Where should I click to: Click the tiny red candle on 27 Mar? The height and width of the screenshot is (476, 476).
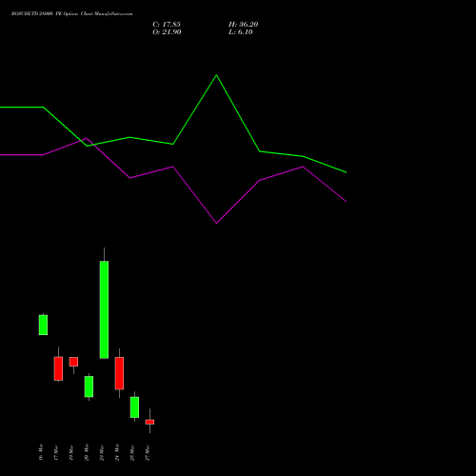[149, 422]
